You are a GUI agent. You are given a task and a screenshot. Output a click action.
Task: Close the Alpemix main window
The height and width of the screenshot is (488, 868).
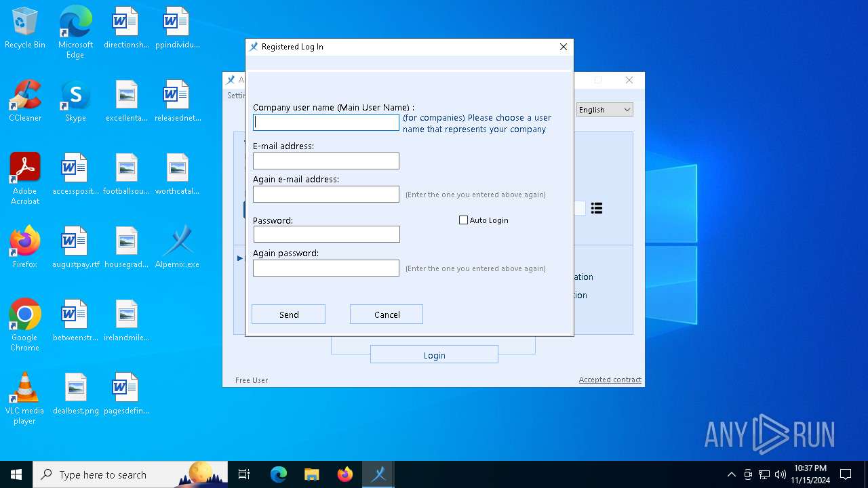coord(629,80)
